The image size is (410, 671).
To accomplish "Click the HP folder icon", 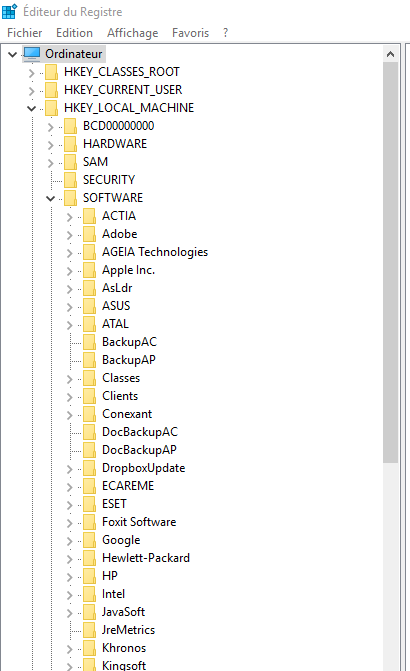I will (x=89, y=576).
